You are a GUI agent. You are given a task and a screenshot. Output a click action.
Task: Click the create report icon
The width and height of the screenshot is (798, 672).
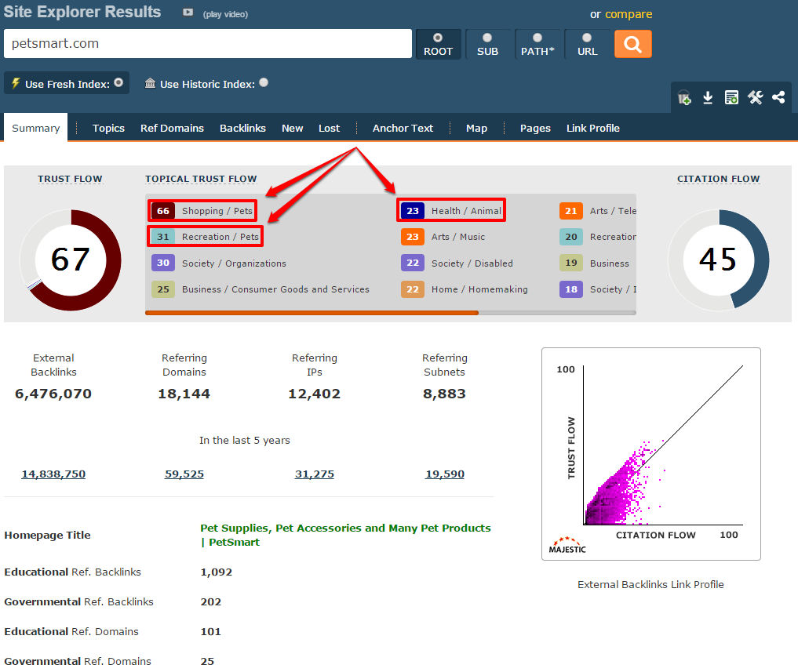click(x=731, y=97)
